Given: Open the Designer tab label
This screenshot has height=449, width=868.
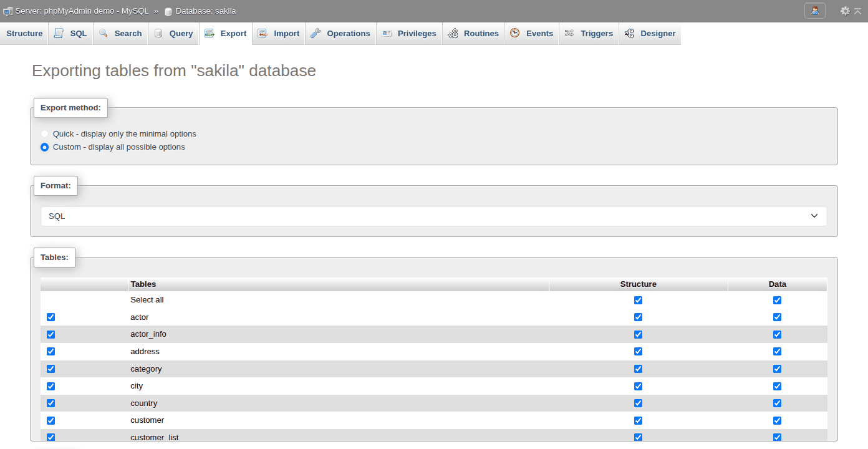Looking at the screenshot, I should [658, 34].
